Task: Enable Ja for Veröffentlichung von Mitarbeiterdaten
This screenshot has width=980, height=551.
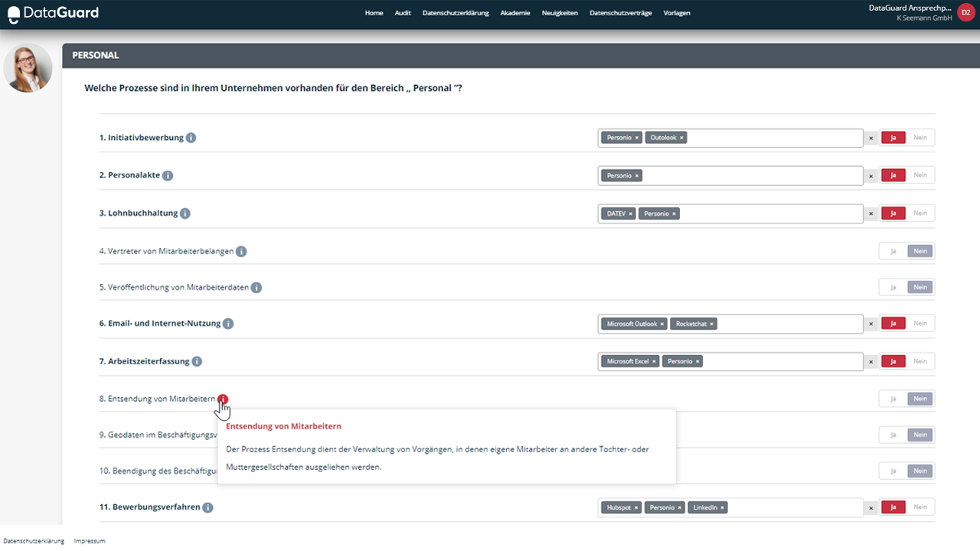Action: click(893, 288)
